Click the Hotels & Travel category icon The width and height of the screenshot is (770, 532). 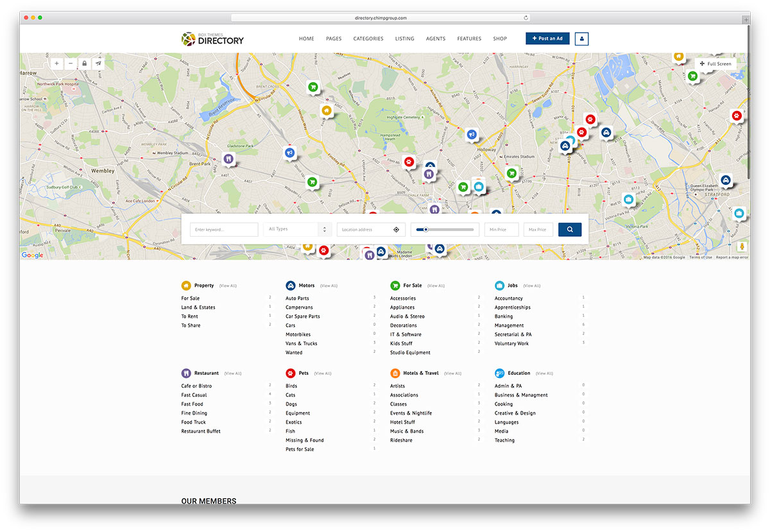395,373
